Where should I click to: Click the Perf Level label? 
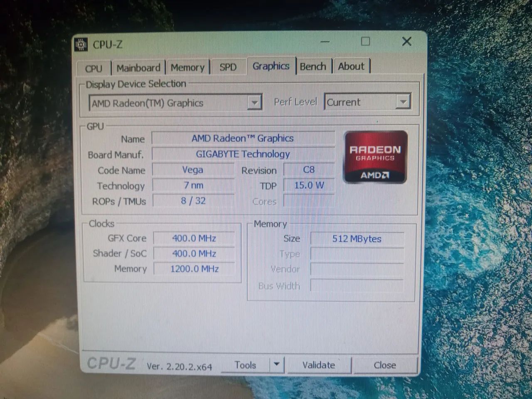295,102
